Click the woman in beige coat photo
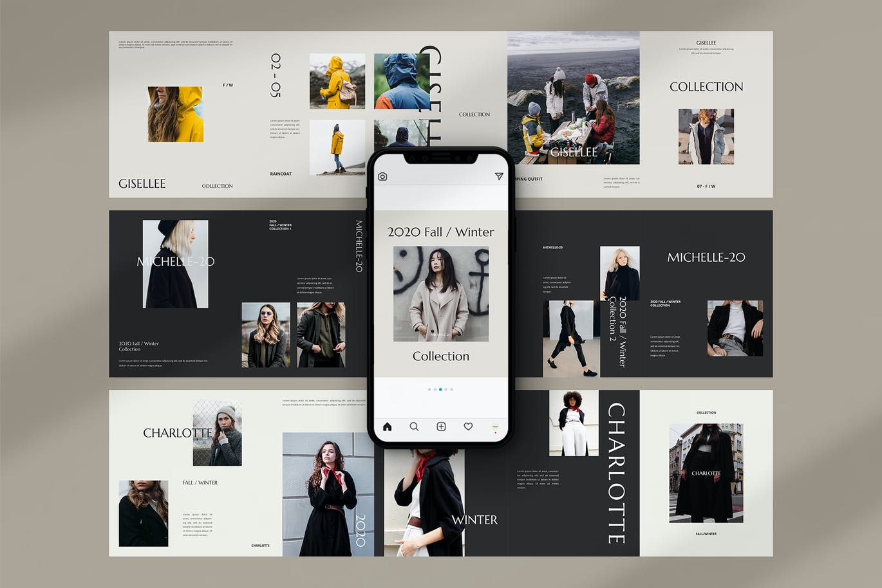Viewport: 882px width, 588px height. click(441, 294)
